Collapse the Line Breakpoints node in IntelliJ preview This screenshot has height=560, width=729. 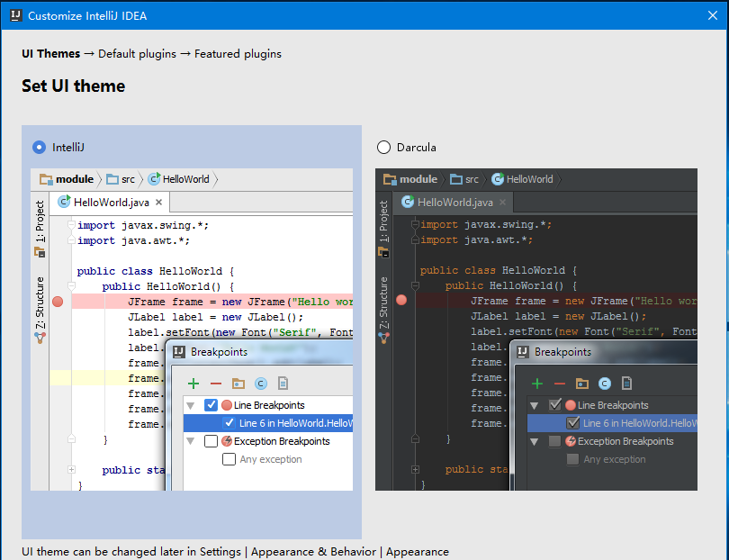pyautogui.click(x=191, y=405)
